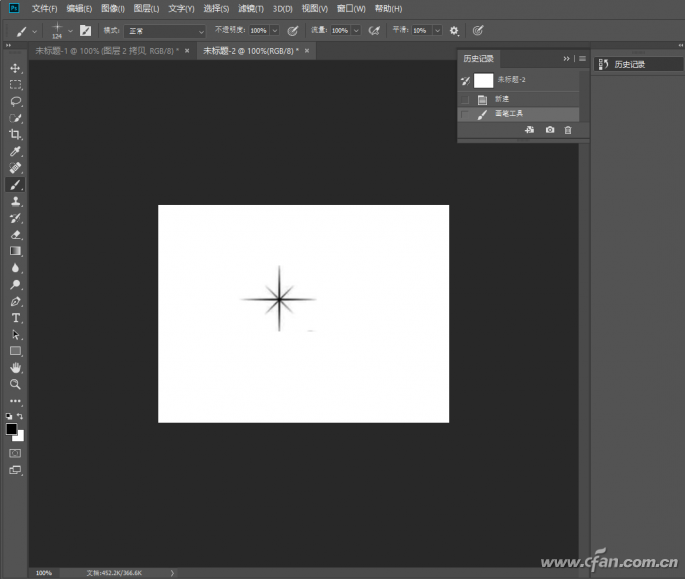Open the 图像(I) menu
685x579 pixels.
113,9
